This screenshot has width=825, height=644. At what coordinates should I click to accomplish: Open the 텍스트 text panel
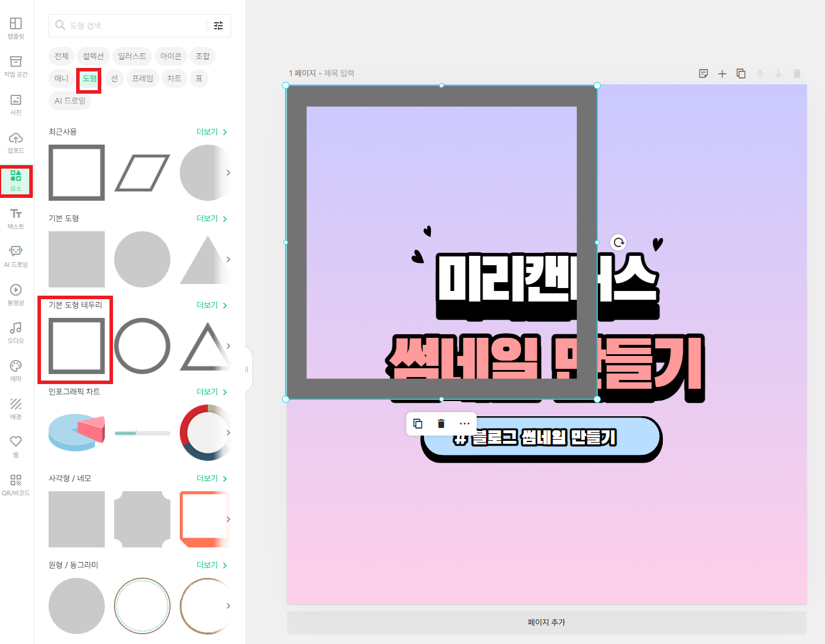16,218
